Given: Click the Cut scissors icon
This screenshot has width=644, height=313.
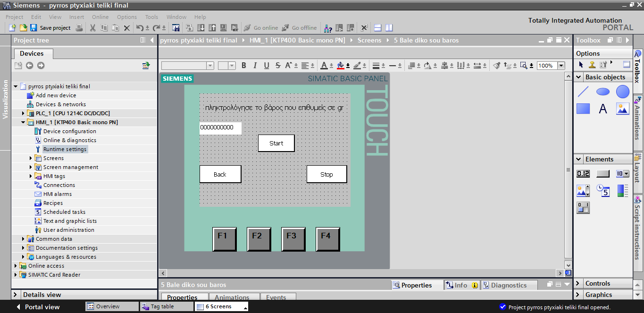Looking at the screenshot, I should 93,28.
